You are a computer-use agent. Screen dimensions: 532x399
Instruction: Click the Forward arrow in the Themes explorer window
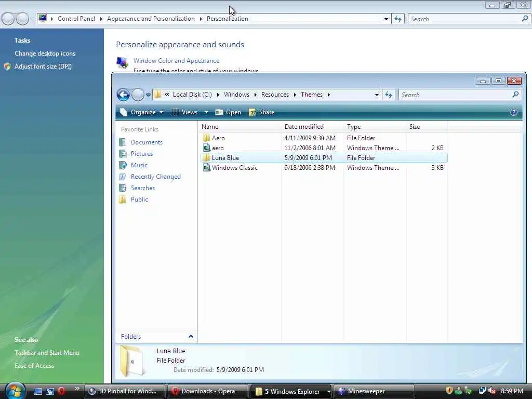coord(138,95)
